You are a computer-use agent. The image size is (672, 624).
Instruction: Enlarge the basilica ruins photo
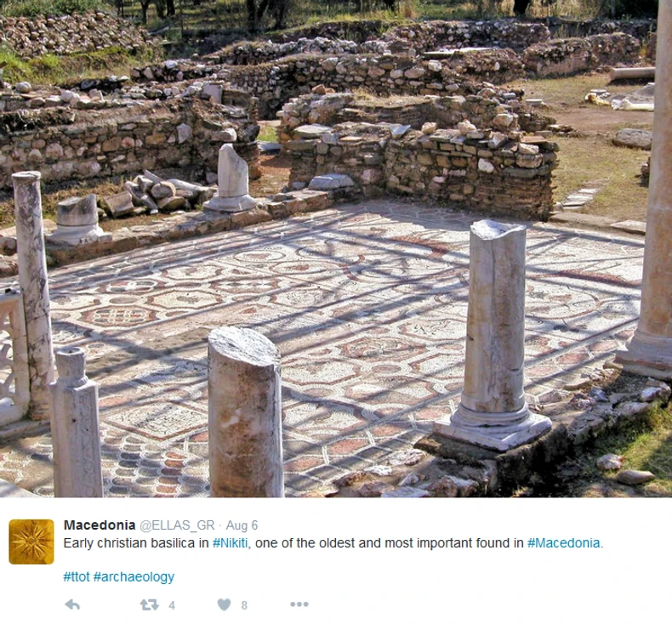[336, 248]
